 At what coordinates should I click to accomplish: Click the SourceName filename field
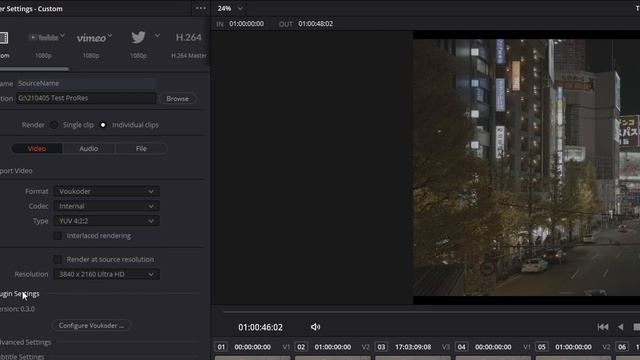point(86,83)
